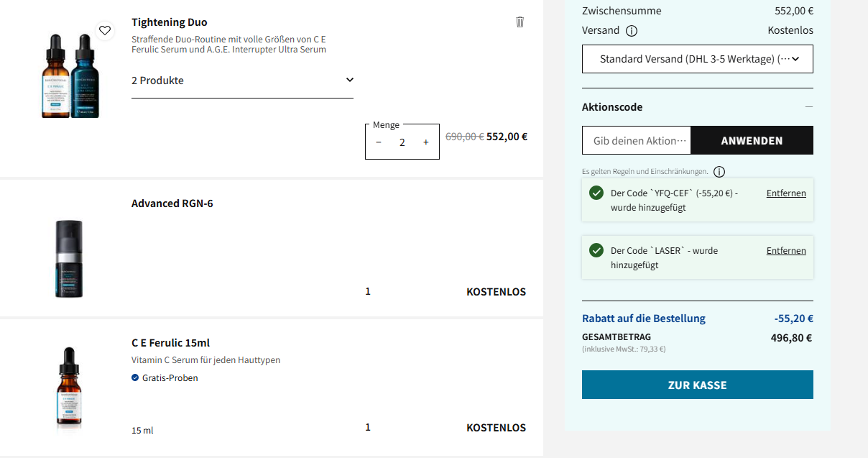Click the promo code input field
Image resolution: width=868 pixels, height=458 pixels.
coord(637,141)
